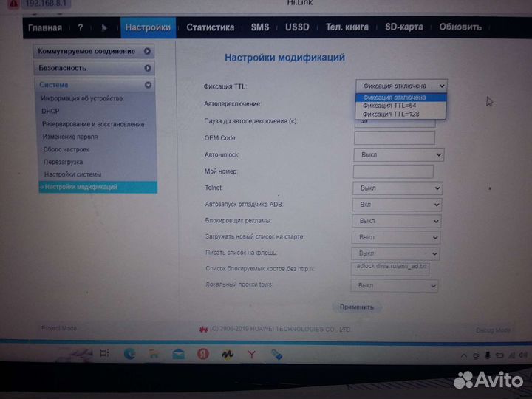
Task: Click the Project Mode footer link
Action: 59,328
